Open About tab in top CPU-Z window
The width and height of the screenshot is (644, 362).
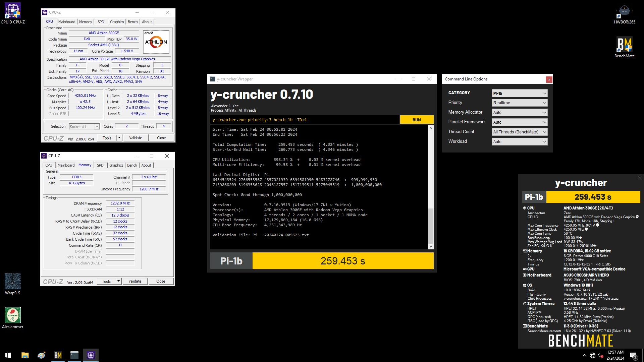tap(147, 22)
